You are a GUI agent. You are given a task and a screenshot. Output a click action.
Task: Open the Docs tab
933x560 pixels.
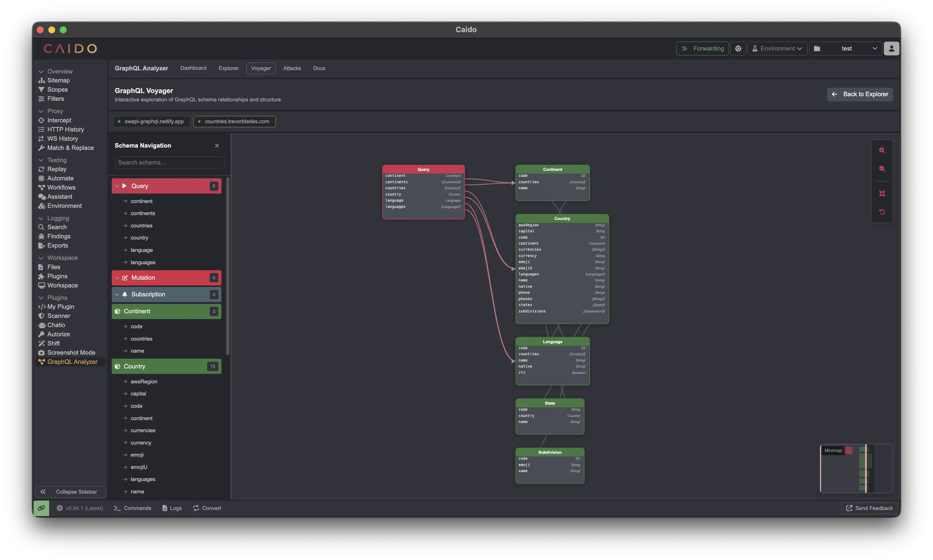coord(319,68)
